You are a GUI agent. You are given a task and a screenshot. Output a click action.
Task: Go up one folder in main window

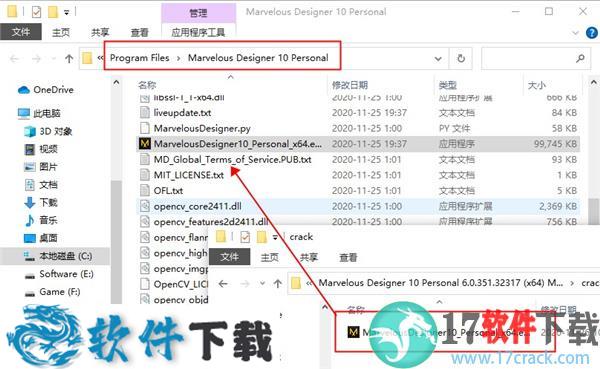(x=69, y=59)
